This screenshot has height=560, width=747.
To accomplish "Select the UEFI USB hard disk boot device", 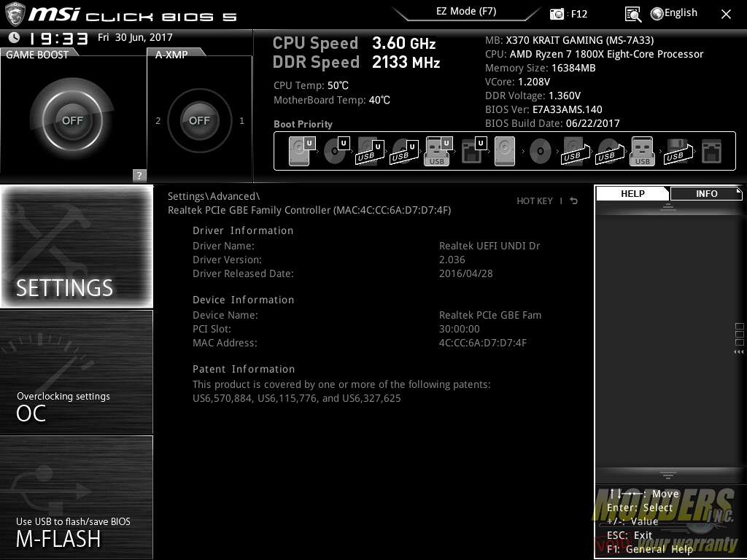I will tap(370, 152).
